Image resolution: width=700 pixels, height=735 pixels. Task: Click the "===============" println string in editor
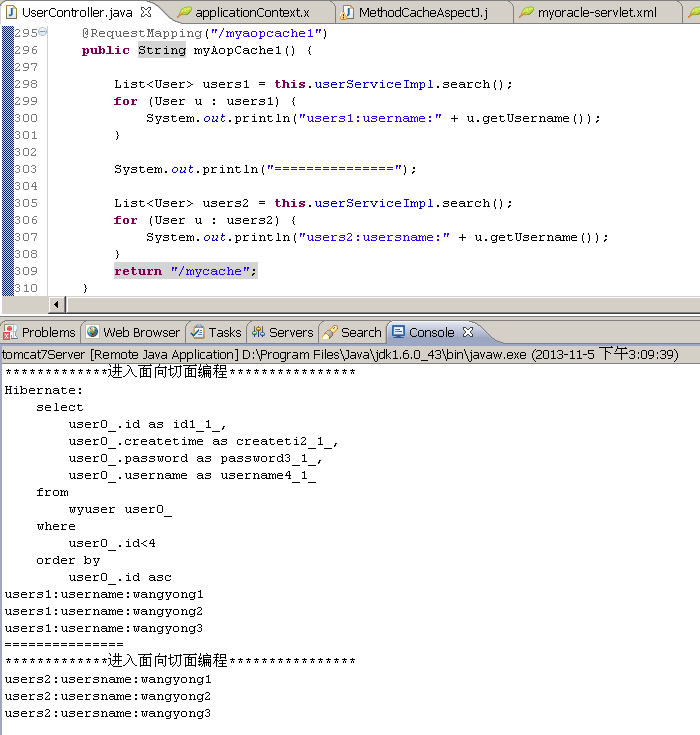[x=334, y=169]
